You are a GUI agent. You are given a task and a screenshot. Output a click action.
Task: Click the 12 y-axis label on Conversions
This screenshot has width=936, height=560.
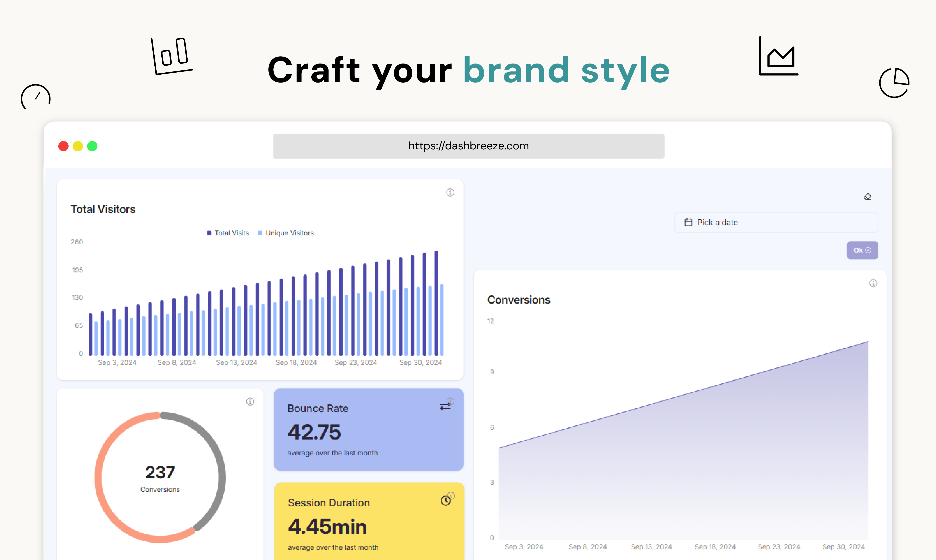pos(490,321)
